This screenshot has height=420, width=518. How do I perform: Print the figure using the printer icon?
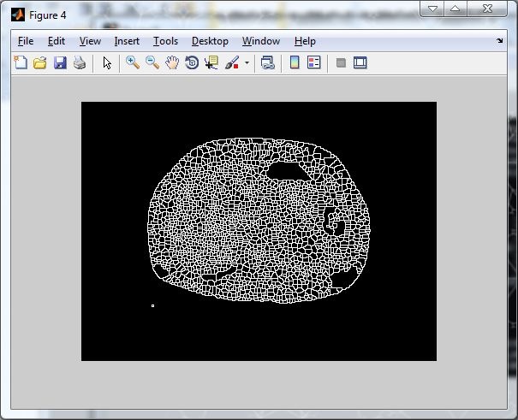(80, 62)
